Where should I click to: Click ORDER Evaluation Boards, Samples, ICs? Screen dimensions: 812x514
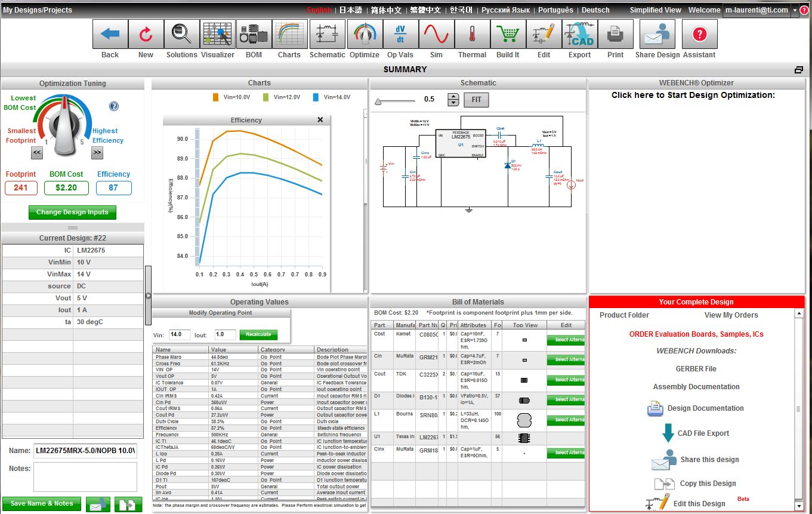pyautogui.click(x=696, y=334)
